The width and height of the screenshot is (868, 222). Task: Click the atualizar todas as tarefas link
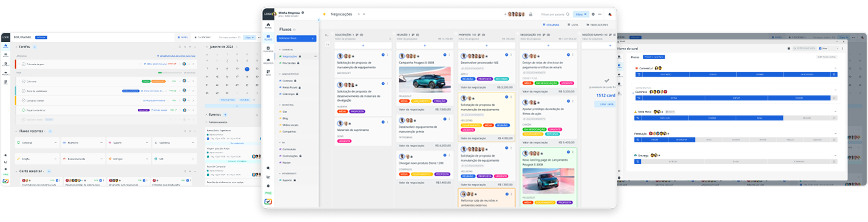[x=176, y=55]
